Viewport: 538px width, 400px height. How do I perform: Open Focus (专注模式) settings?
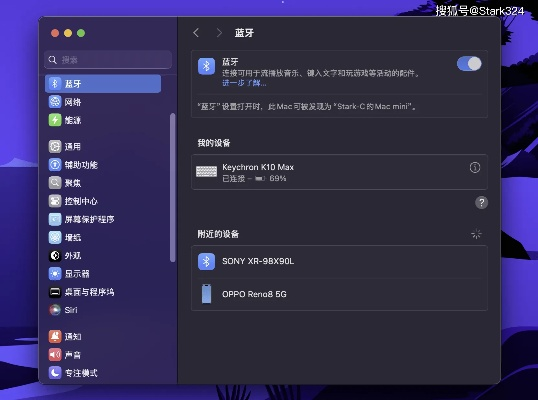coord(103,373)
